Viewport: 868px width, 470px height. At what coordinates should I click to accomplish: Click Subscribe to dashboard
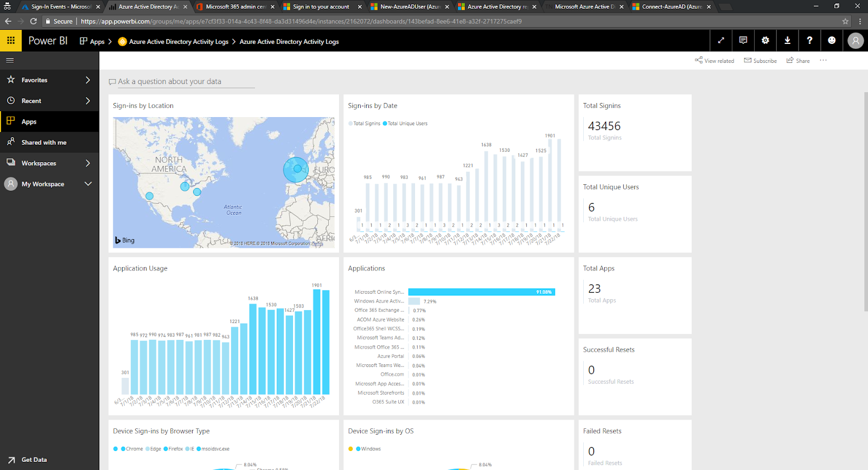[x=761, y=61]
